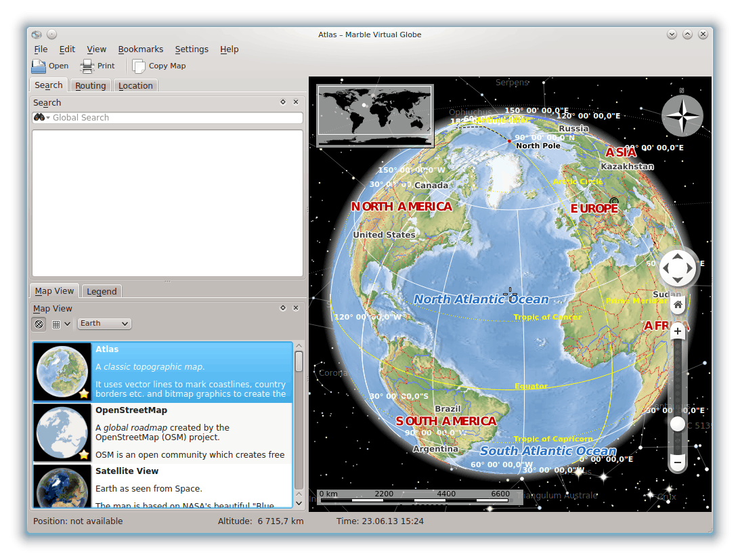
Task: Click the Altitude readout in status bar
Action: (261, 521)
